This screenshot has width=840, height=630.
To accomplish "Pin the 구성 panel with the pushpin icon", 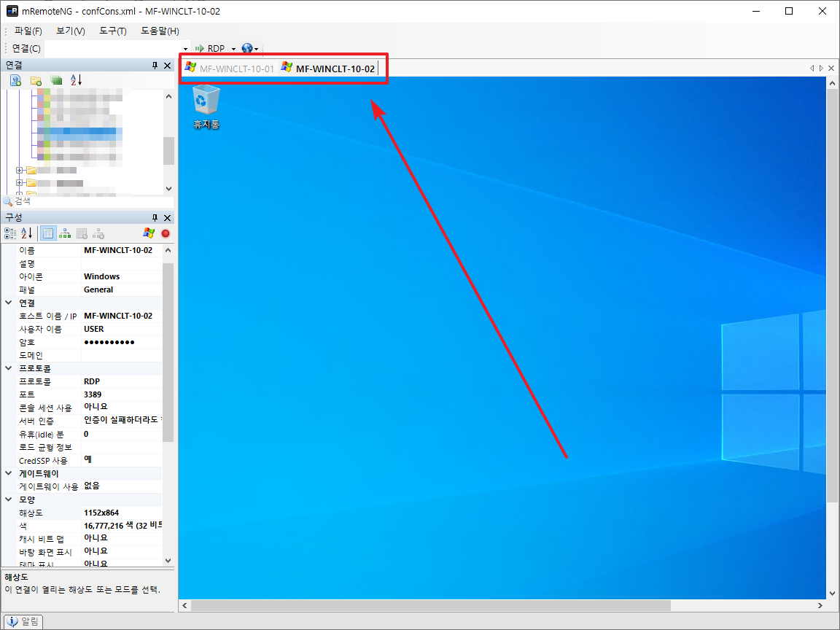I will click(x=155, y=217).
